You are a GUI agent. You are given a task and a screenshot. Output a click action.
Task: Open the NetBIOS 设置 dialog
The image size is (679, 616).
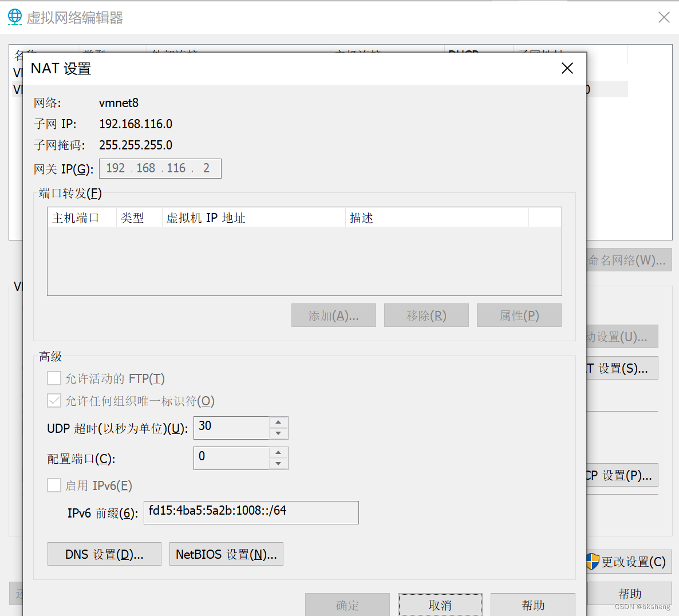point(226,554)
